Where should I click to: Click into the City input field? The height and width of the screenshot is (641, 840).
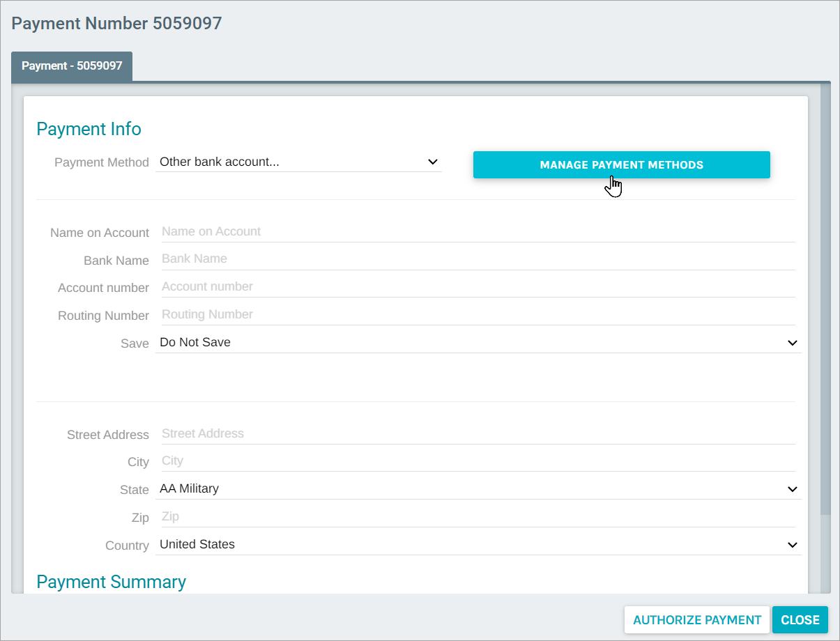[478, 461]
